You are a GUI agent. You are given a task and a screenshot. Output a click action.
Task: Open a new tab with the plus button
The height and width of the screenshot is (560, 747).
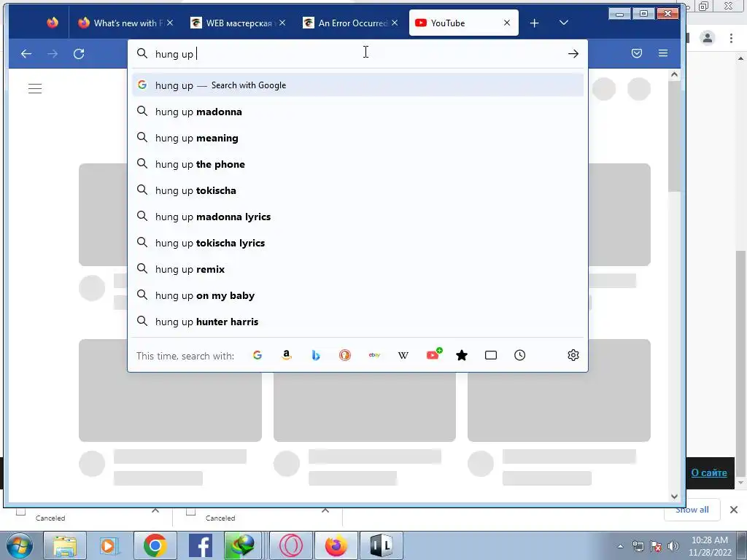(x=535, y=23)
